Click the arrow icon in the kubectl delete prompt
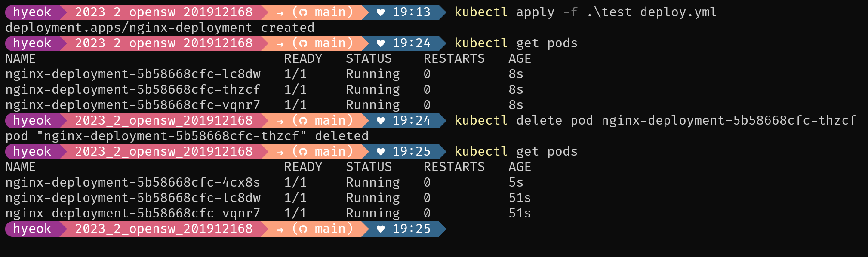 (x=280, y=122)
